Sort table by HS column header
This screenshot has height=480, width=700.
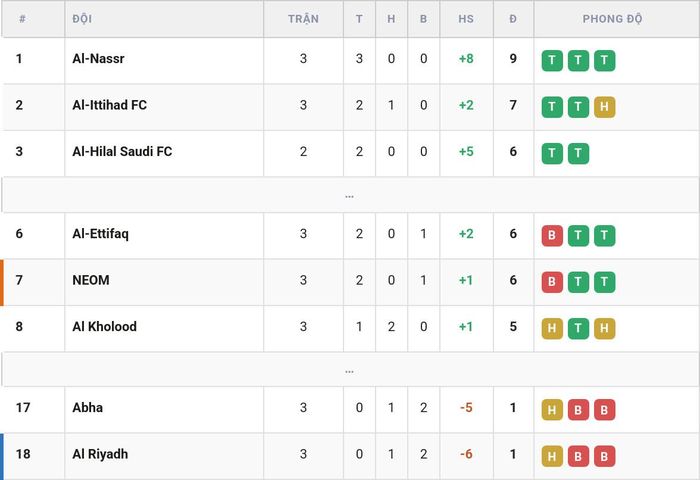point(466,19)
